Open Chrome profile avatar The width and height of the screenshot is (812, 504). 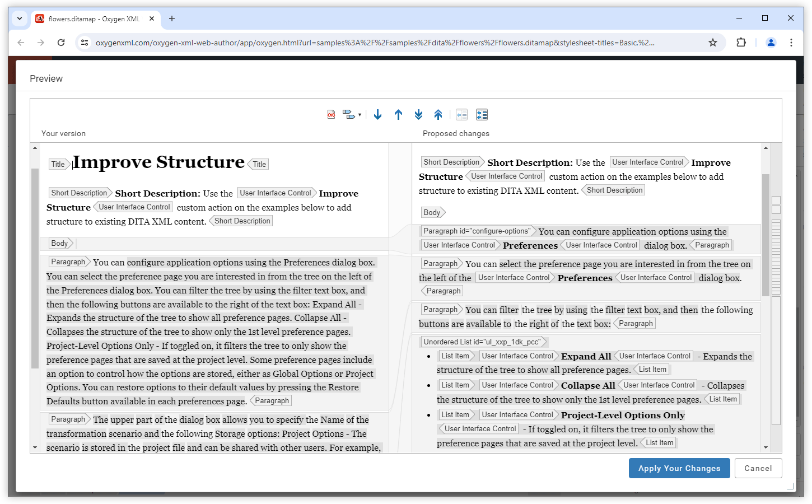coord(771,43)
